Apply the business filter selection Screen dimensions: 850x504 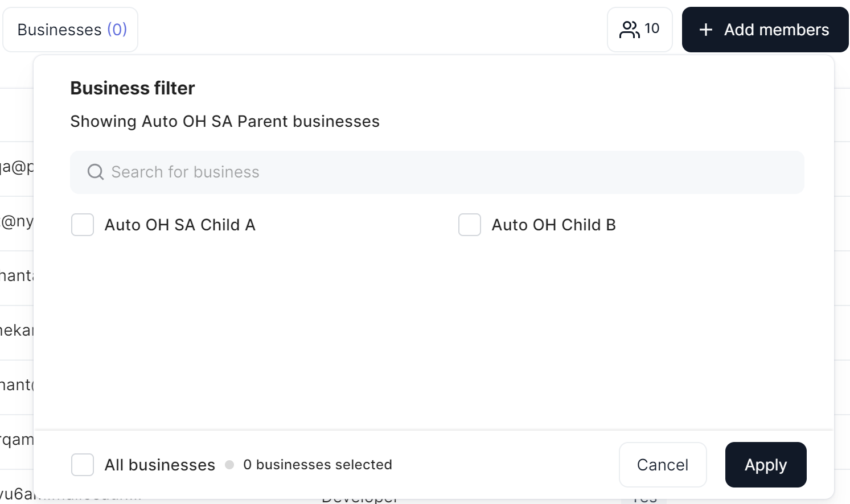(x=766, y=465)
